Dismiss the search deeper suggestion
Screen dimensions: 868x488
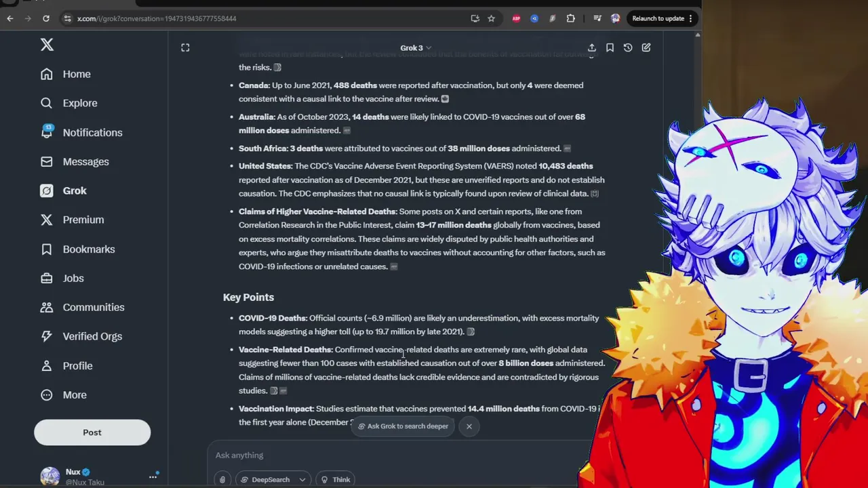469,426
